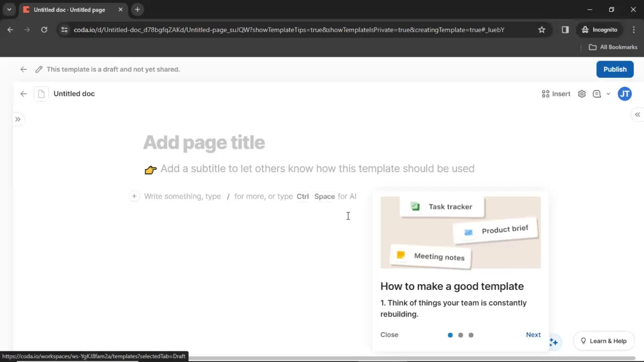Close the template tips panel
644x362 pixels.
(389, 335)
